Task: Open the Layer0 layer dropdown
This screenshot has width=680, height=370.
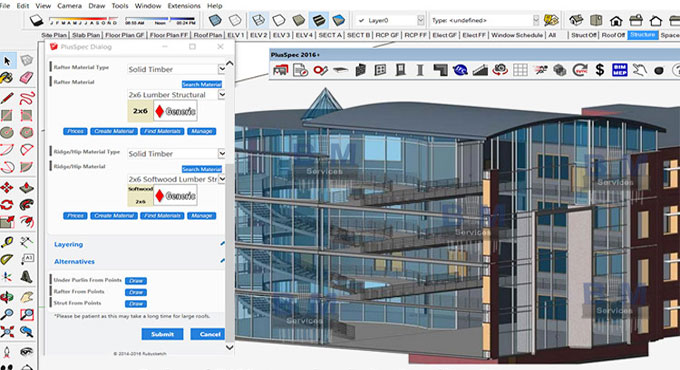Action: coord(420,20)
